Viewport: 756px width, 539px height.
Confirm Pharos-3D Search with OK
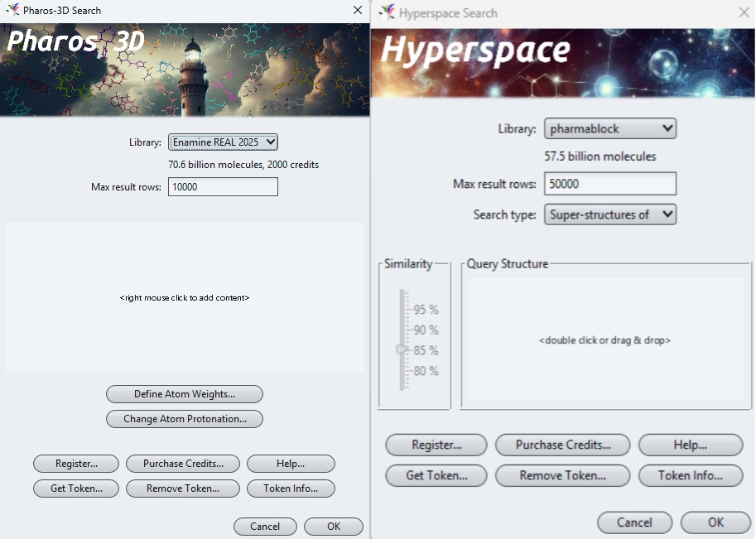coord(334,527)
